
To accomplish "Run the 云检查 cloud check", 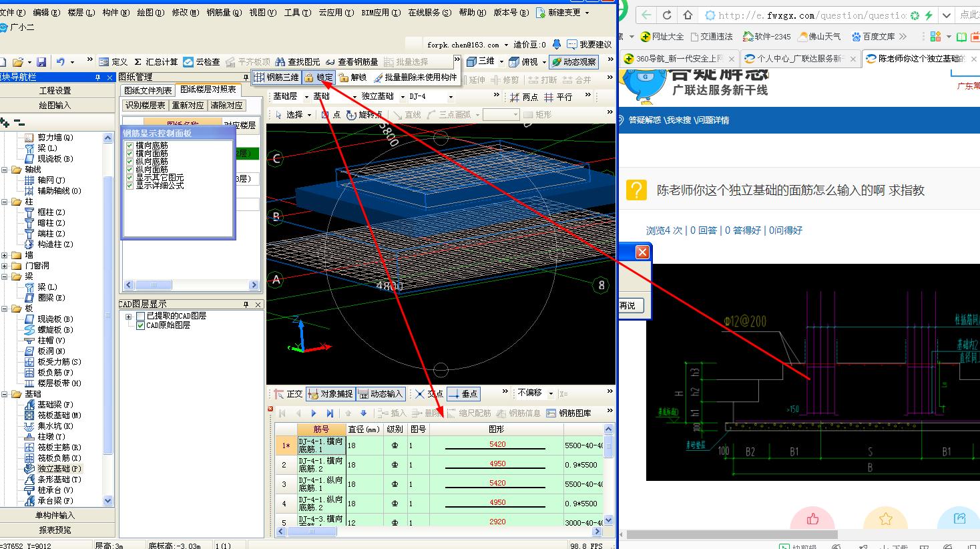I will 202,62.
